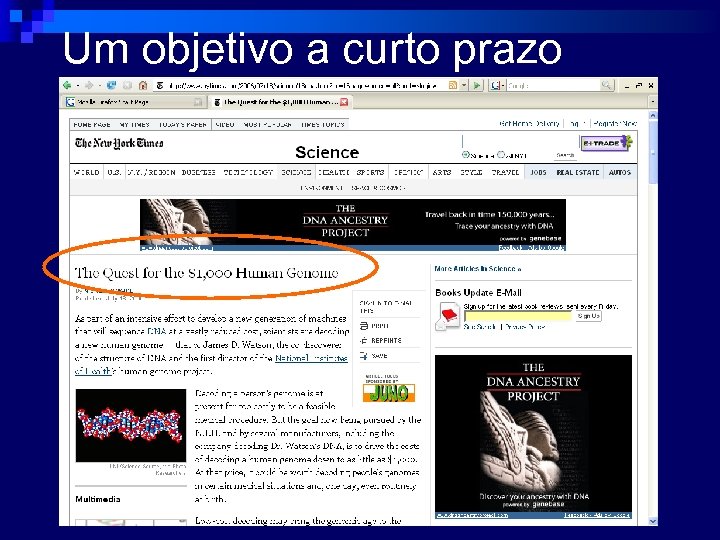
Task: Click the green Go arrow button
Action: [x=477, y=85]
